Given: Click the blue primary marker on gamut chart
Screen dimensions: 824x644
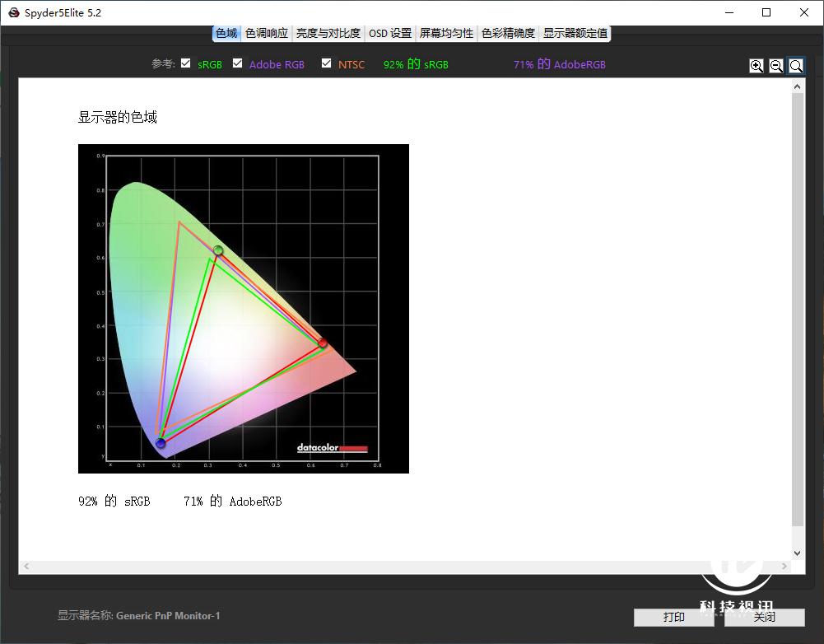Looking at the screenshot, I should click(x=161, y=444).
